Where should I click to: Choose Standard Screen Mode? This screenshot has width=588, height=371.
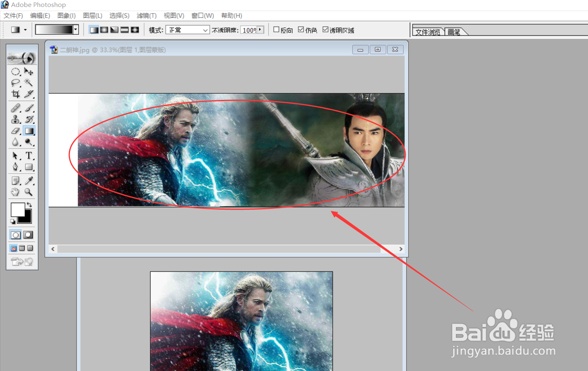14,248
